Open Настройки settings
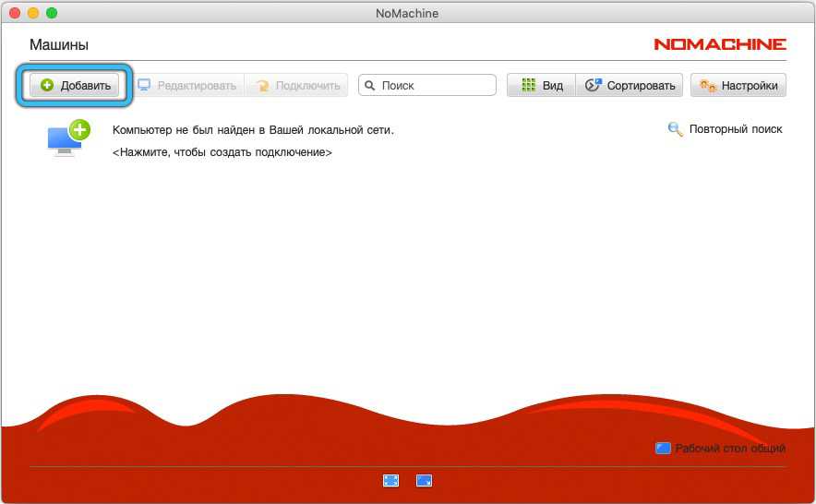The width and height of the screenshot is (816, 504). 738,86
